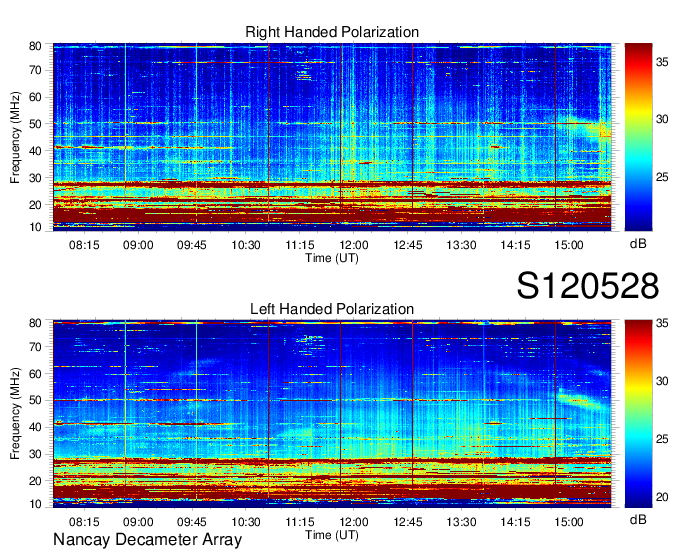Click the 12:45 tick in the bottom plot
Image resolution: width=680 pixels, height=552 pixels.
(408, 522)
